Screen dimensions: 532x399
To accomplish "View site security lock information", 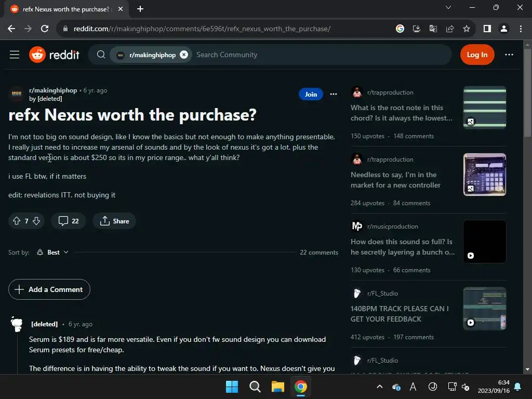I will coord(65,29).
